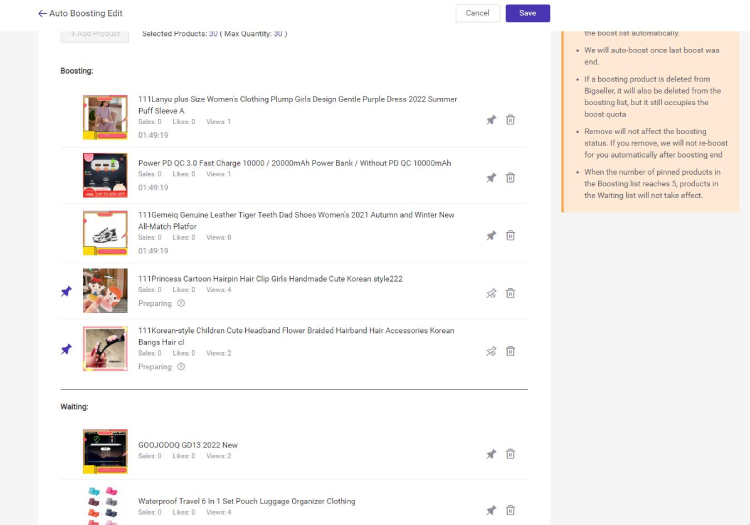The image size is (750, 525).
Task: Pin the 111Gemeiq Leather Dad Shoes product
Action: [x=491, y=236]
